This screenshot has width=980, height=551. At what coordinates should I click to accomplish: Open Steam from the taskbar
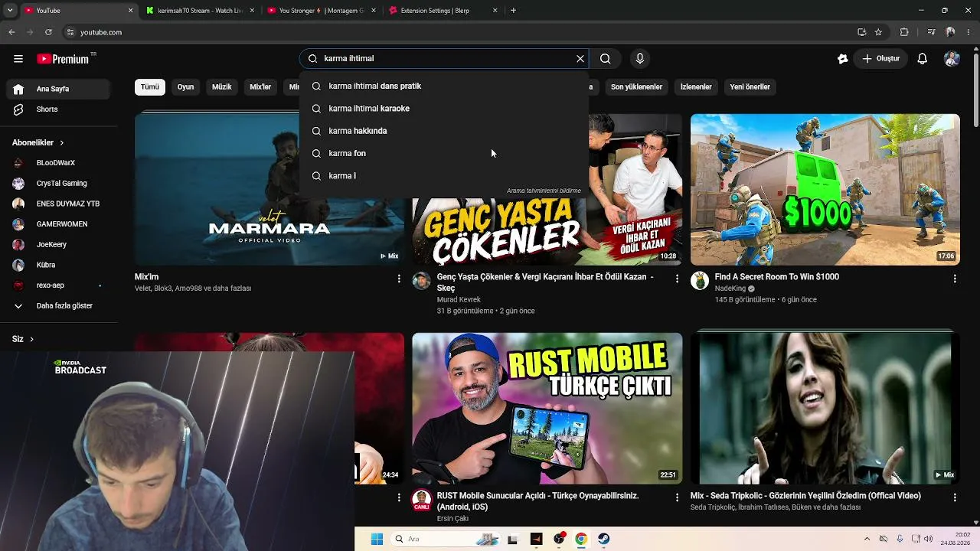pyautogui.click(x=603, y=539)
